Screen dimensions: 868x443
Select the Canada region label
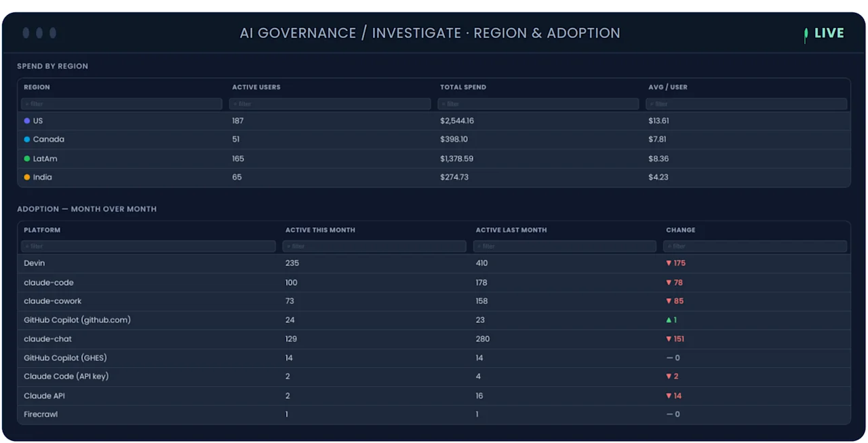coord(49,140)
